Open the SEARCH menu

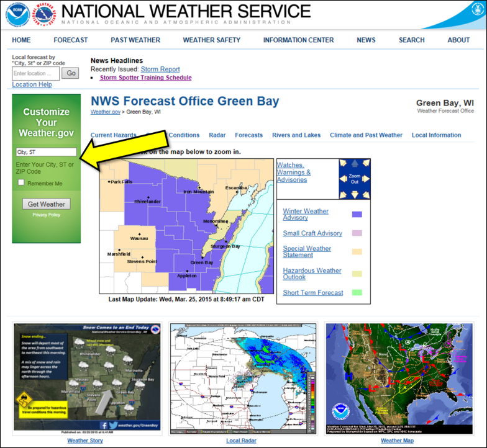point(411,40)
